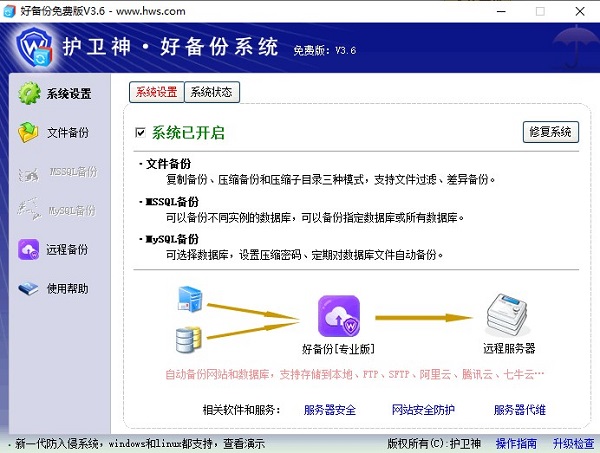Click the 好备份[专业版] purple cloud icon
The image size is (600, 453).
338,316
